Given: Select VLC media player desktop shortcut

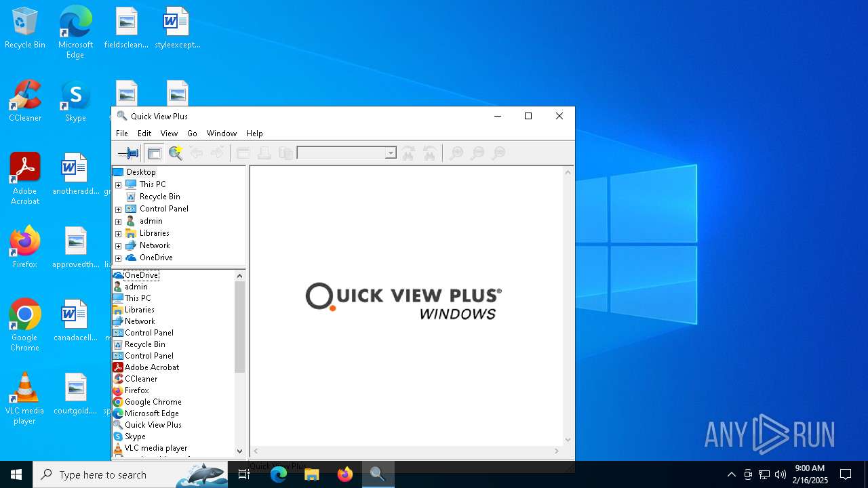Looking at the screenshot, I should (x=24, y=399).
